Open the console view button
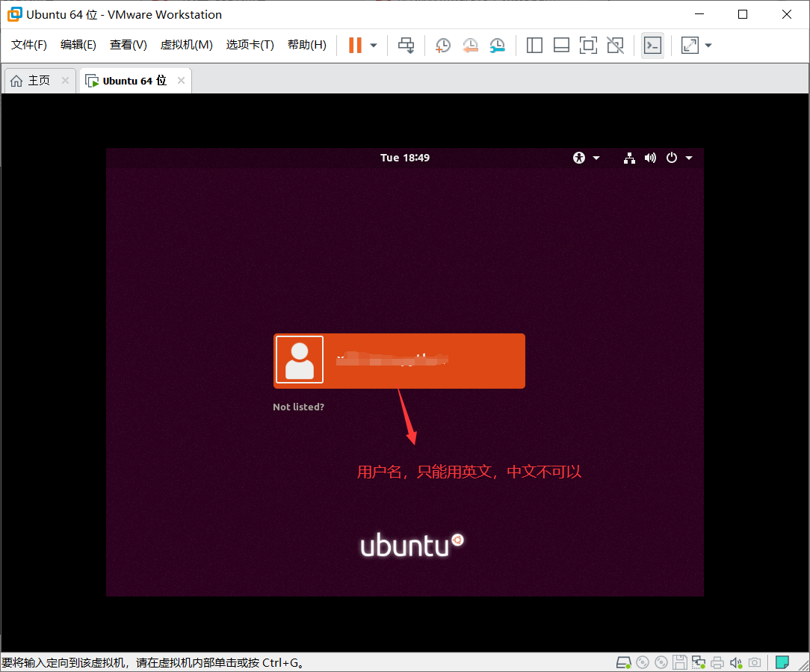Image resolution: width=810 pixels, height=672 pixels. pos(652,46)
